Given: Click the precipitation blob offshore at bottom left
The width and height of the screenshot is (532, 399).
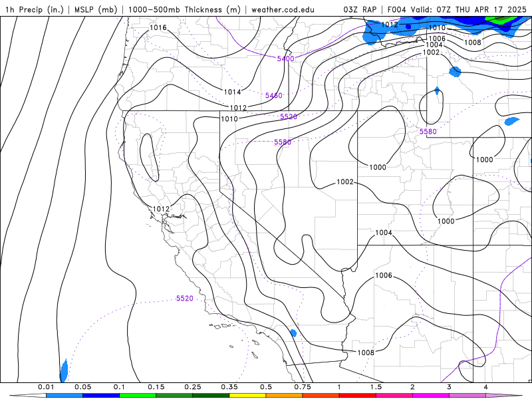Looking at the screenshot, I should tap(63, 371).
